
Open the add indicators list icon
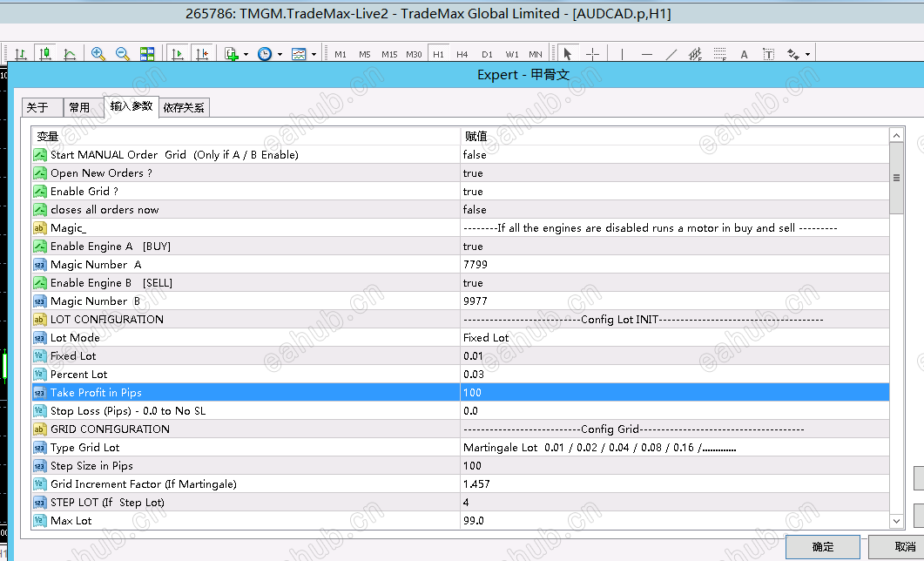tap(232, 54)
